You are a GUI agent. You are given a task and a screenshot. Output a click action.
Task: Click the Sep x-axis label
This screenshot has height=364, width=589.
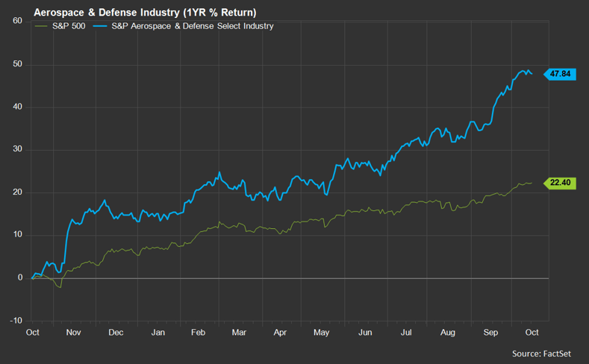pyautogui.click(x=490, y=333)
